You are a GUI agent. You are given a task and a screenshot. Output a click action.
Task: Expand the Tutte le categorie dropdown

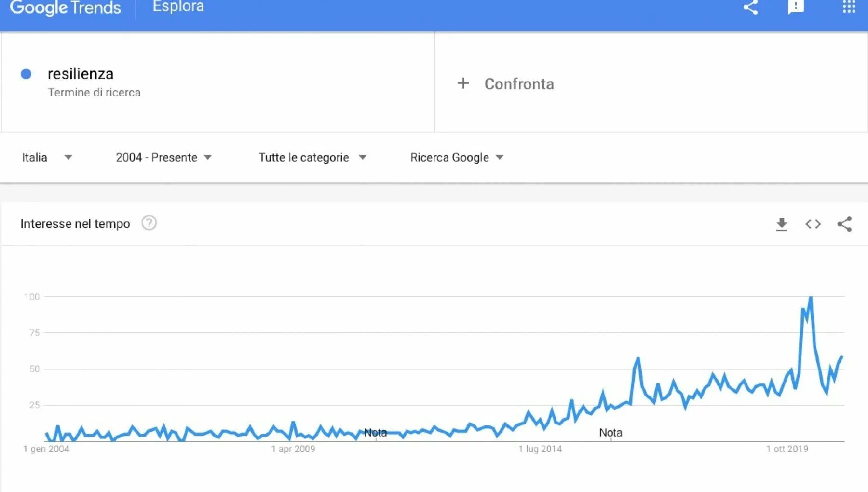pos(312,157)
